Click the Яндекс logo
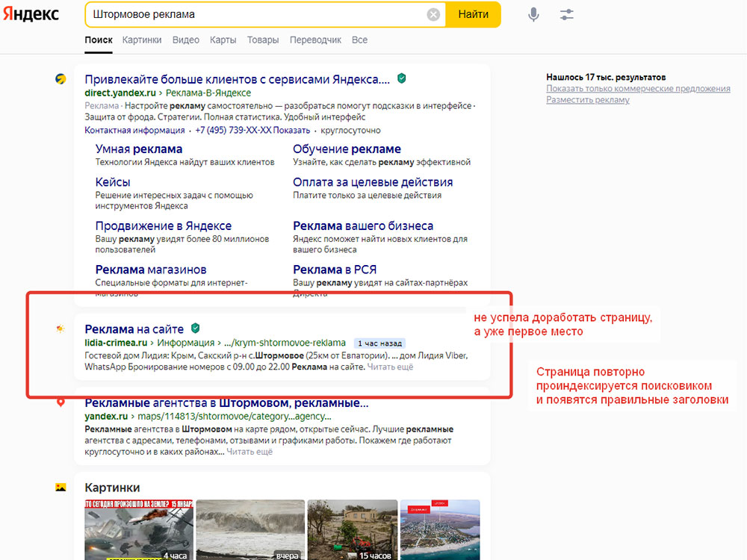 point(31,13)
